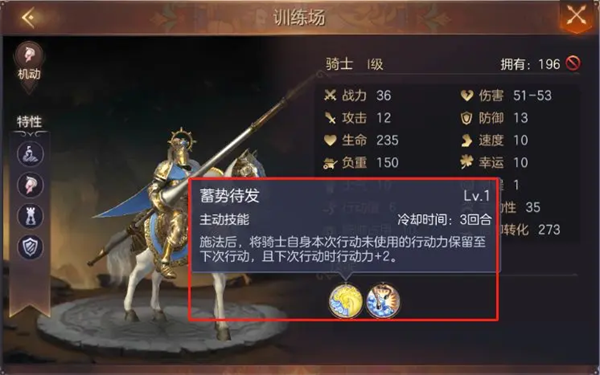Select the 机动 category icon at top left
Viewport: 600px width, 375px height.
point(29,55)
